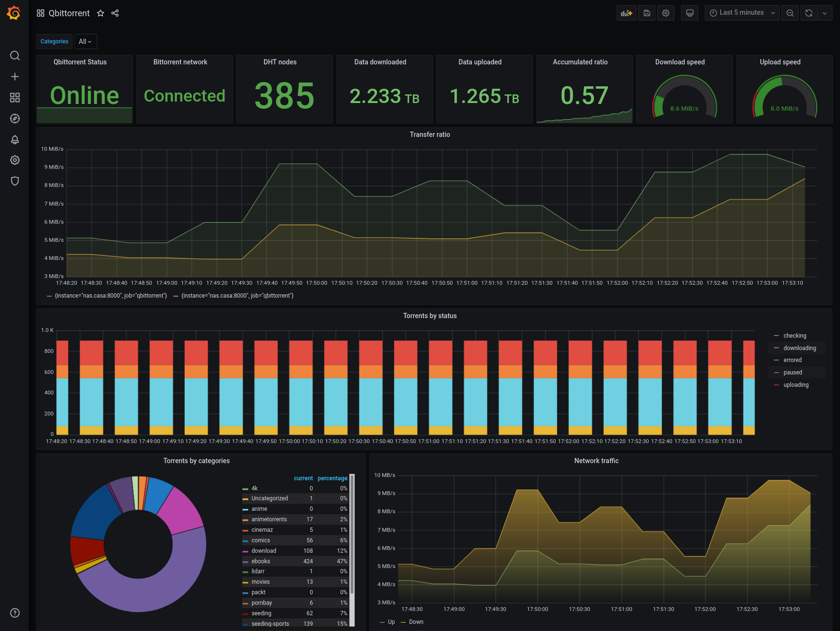Click the dashboard grid icon beside title
This screenshot has height=631, width=840.
41,13
